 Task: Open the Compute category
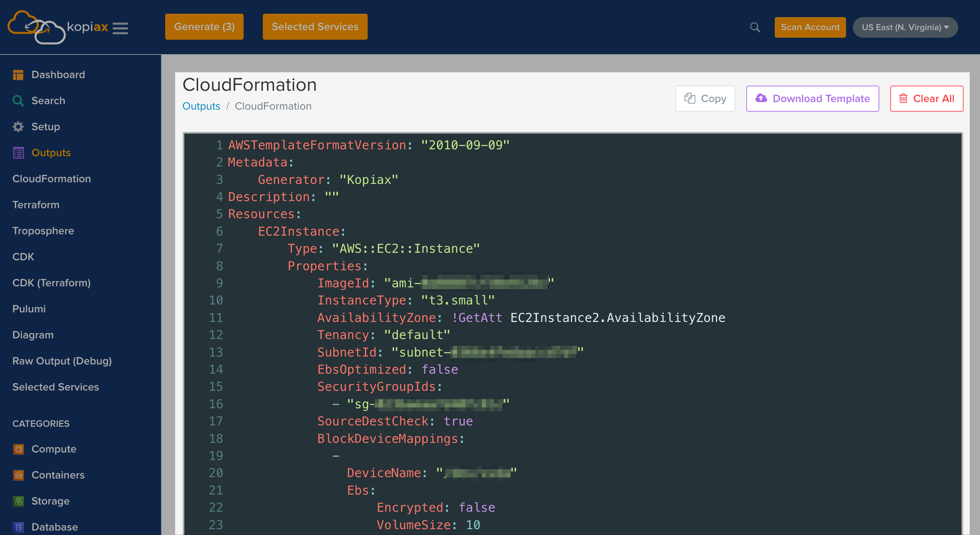[54, 449]
